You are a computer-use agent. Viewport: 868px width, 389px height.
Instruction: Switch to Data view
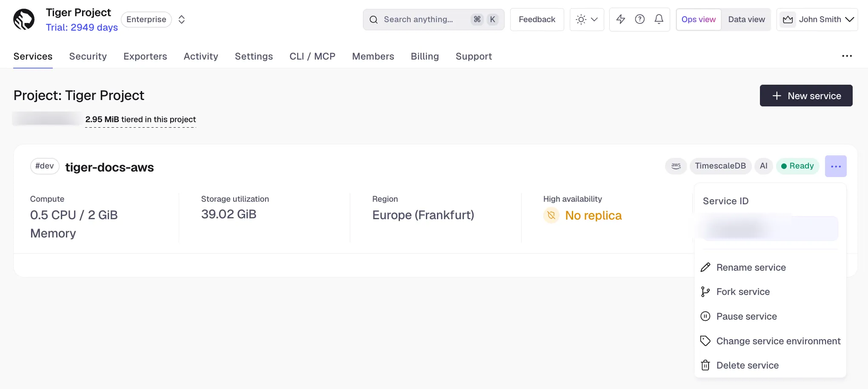coord(746,20)
